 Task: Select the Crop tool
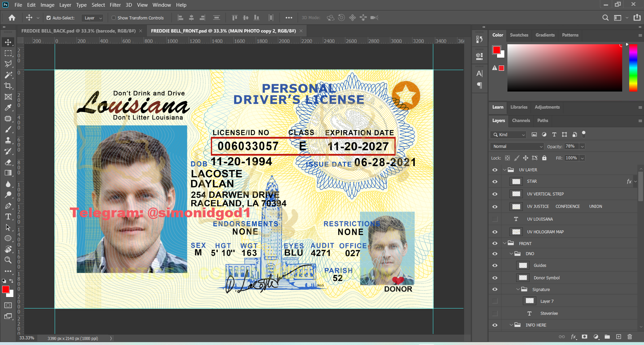click(8, 86)
